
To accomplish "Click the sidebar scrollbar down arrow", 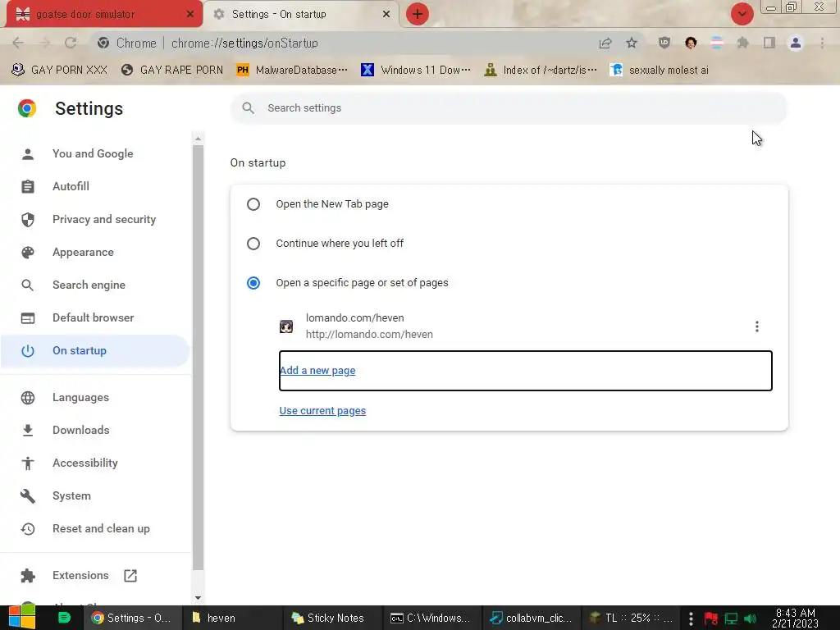I will (x=199, y=597).
